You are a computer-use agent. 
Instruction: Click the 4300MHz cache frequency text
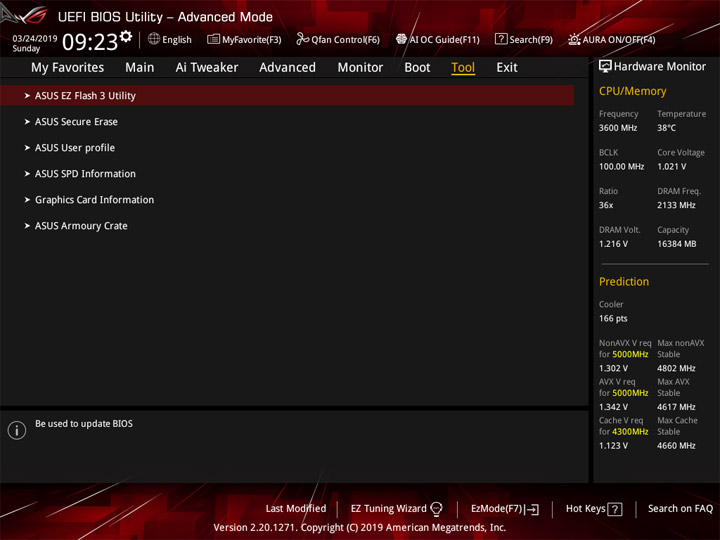[630, 432]
